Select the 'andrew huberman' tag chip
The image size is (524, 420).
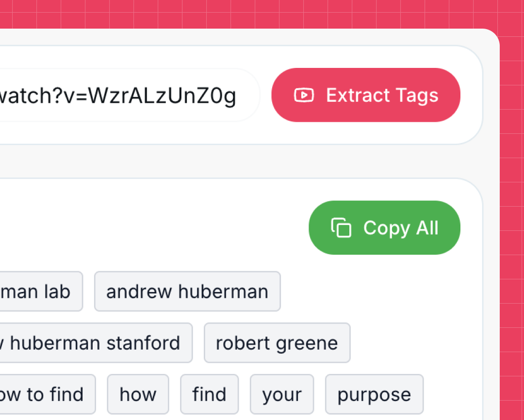[x=187, y=291]
